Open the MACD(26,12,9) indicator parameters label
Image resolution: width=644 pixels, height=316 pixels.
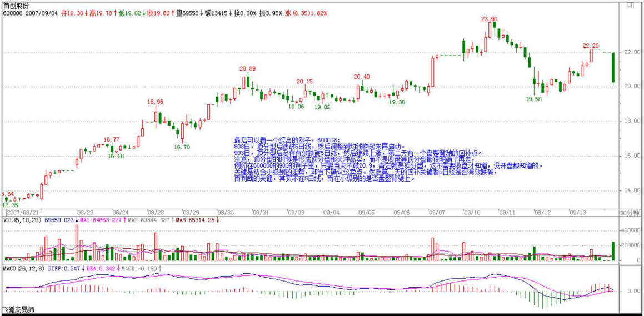coord(24,268)
